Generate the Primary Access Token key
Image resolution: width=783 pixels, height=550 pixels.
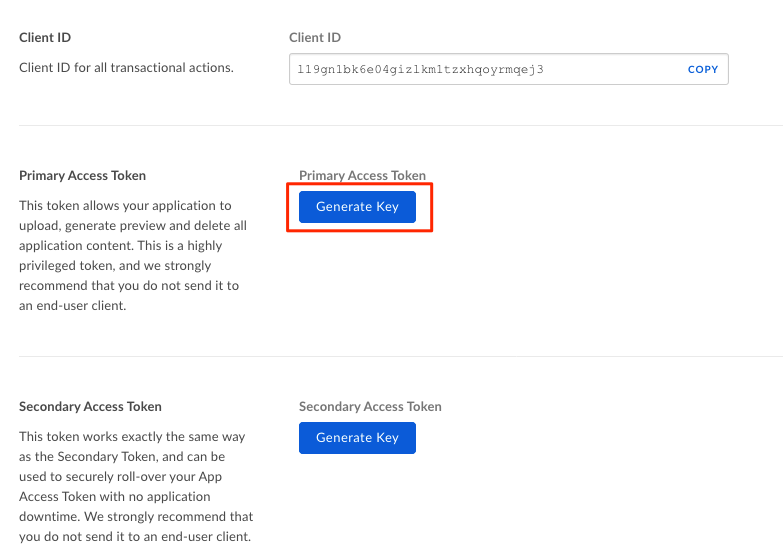(357, 207)
